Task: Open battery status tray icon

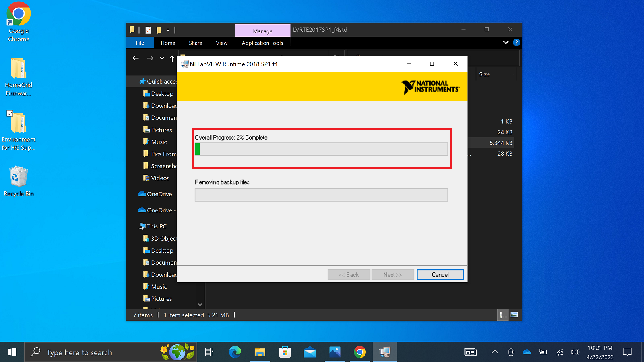Action: point(543,352)
